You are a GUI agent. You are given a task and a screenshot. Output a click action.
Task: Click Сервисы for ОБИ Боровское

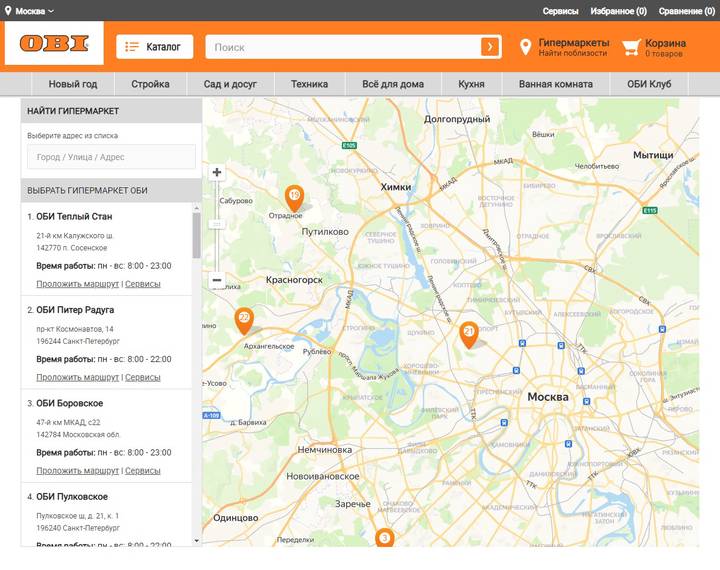pyautogui.click(x=143, y=471)
